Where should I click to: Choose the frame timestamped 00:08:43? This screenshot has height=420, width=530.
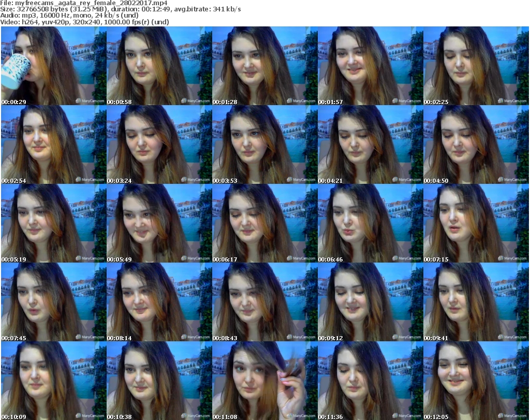coord(264,302)
